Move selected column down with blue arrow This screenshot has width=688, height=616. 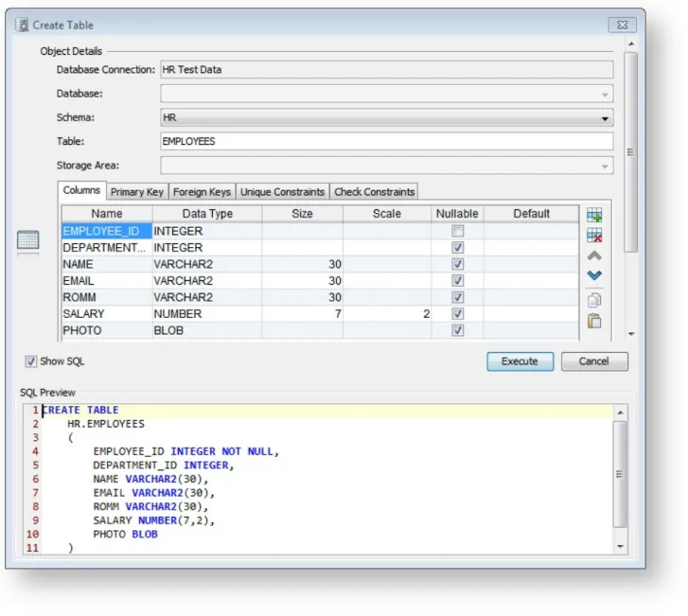point(594,275)
